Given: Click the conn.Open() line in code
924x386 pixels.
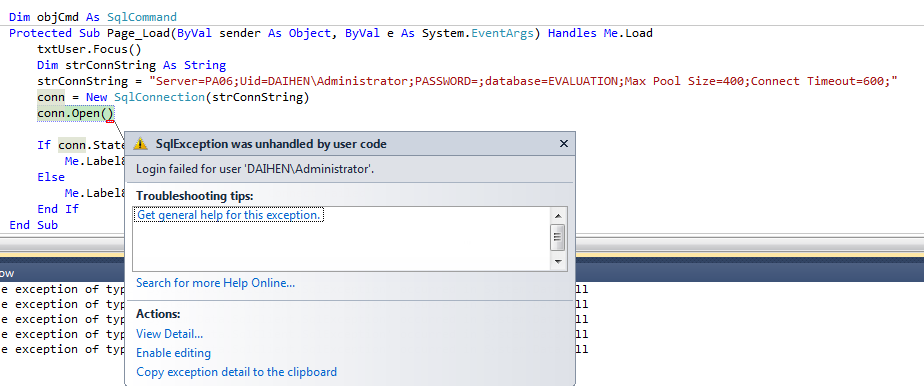Looking at the screenshot, I should (75, 113).
